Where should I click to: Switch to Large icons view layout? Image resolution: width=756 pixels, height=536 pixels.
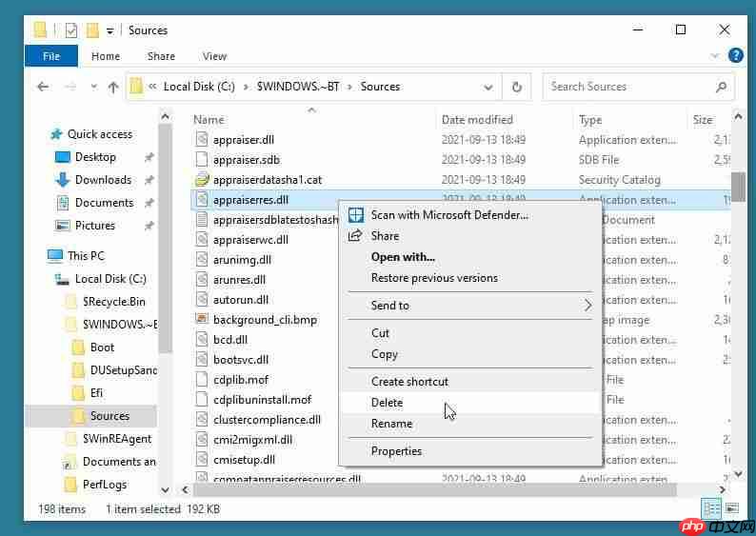732,509
